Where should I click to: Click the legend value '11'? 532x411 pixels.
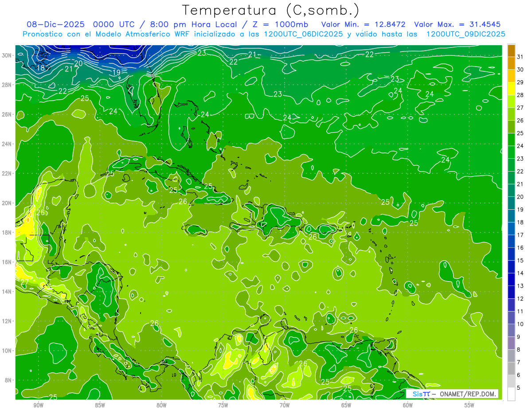[520, 312]
